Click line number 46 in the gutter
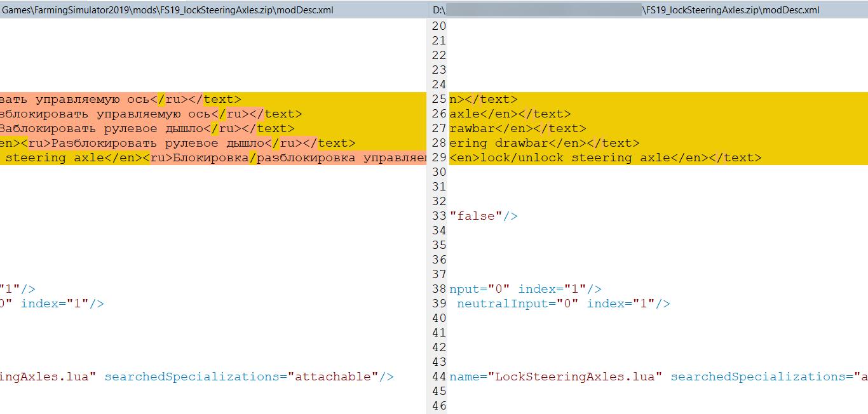Viewport: 868px width, 414px height. click(438, 406)
